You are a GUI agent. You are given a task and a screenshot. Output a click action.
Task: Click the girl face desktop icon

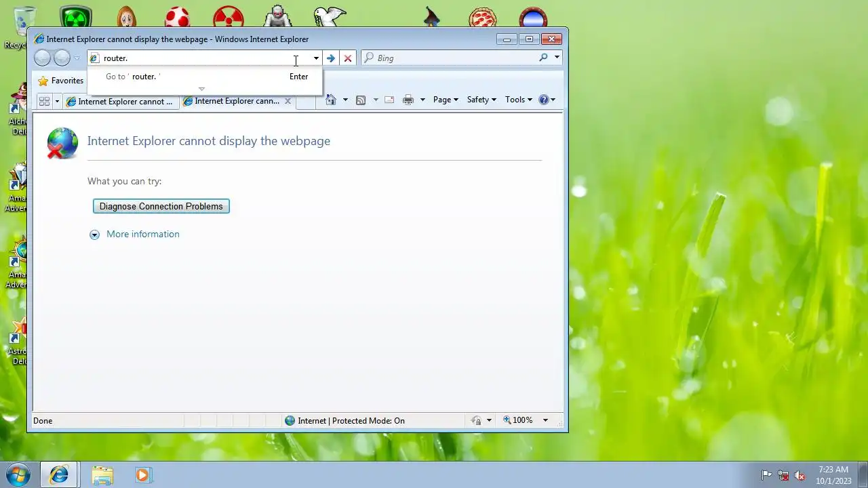(x=127, y=16)
